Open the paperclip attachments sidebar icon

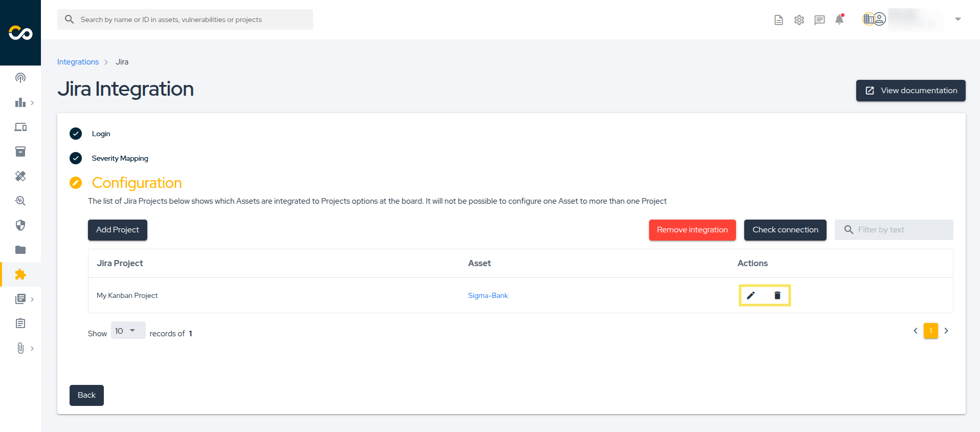coord(20,348)
